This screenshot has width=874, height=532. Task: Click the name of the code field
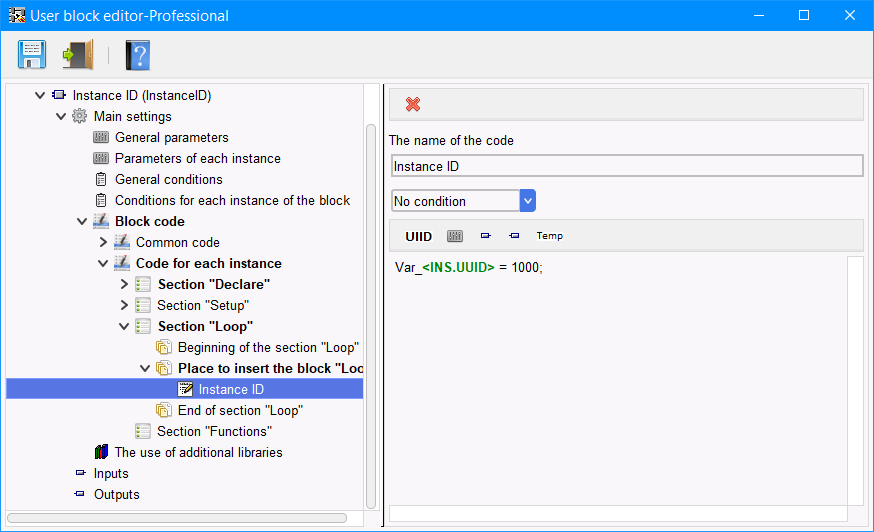[627, 166]
